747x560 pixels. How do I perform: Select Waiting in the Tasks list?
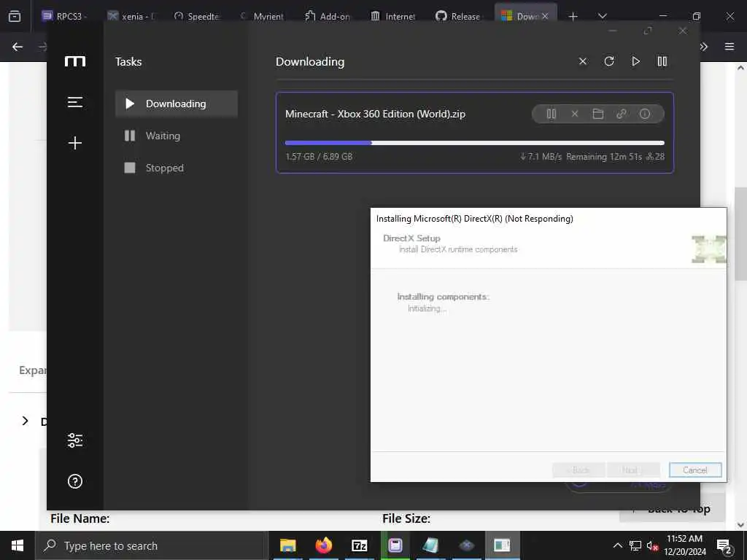tap(177, 136)
